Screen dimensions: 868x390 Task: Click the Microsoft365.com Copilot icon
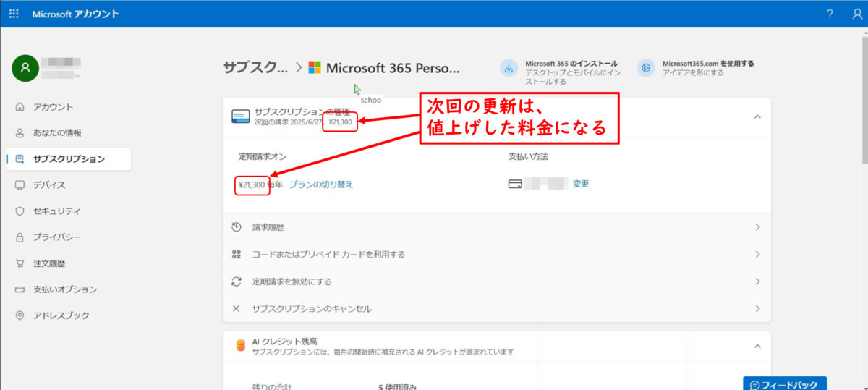point(646,68)
